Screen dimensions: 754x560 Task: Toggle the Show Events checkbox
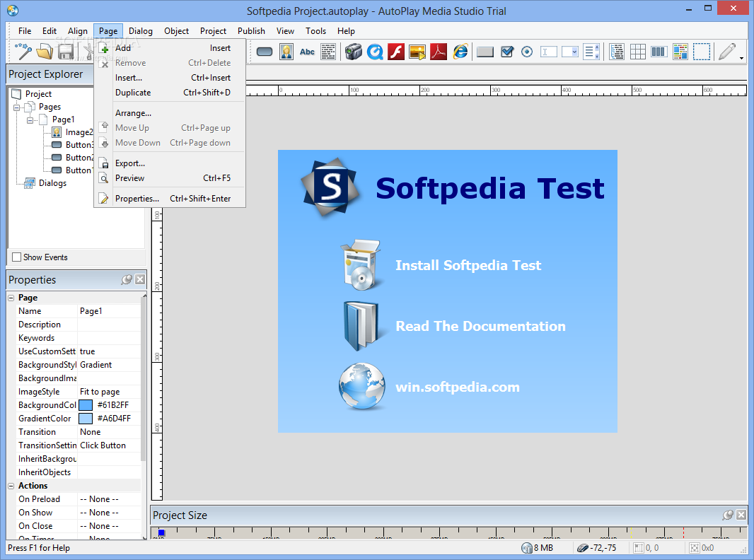pyautogui.click(x=16, y=257)
